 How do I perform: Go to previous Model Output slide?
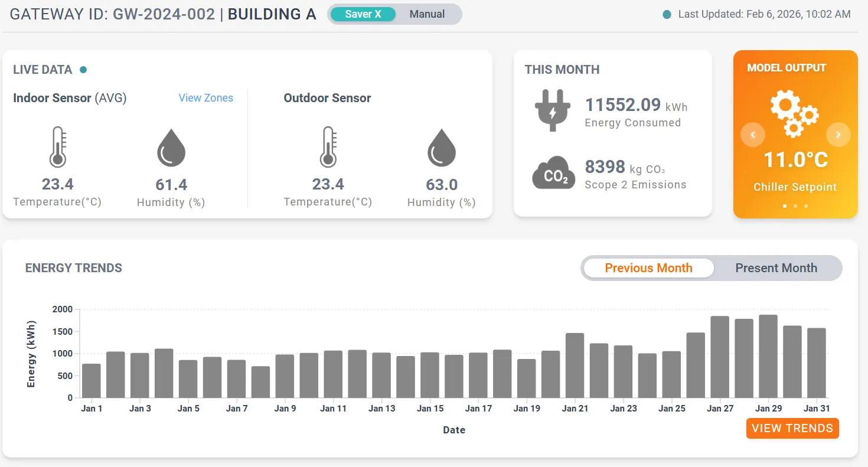click(x=753, y=135)
